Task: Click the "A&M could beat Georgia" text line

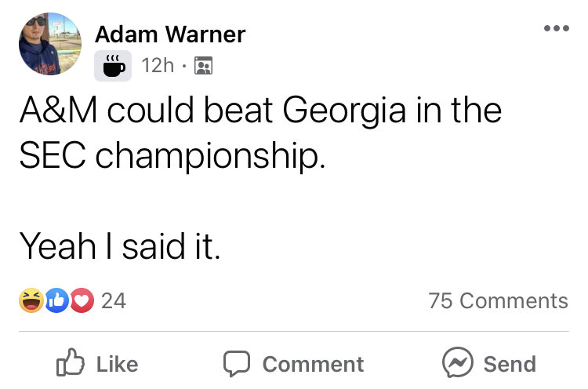Action: click(x=260, y=111)
